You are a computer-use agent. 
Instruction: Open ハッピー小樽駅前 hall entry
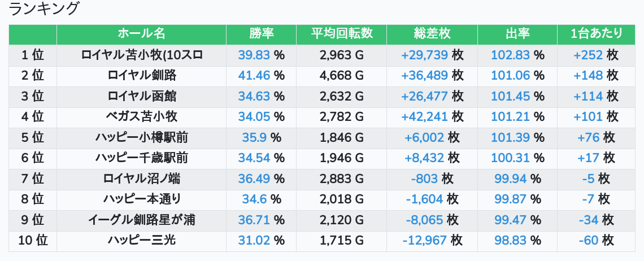pos(141,137)
